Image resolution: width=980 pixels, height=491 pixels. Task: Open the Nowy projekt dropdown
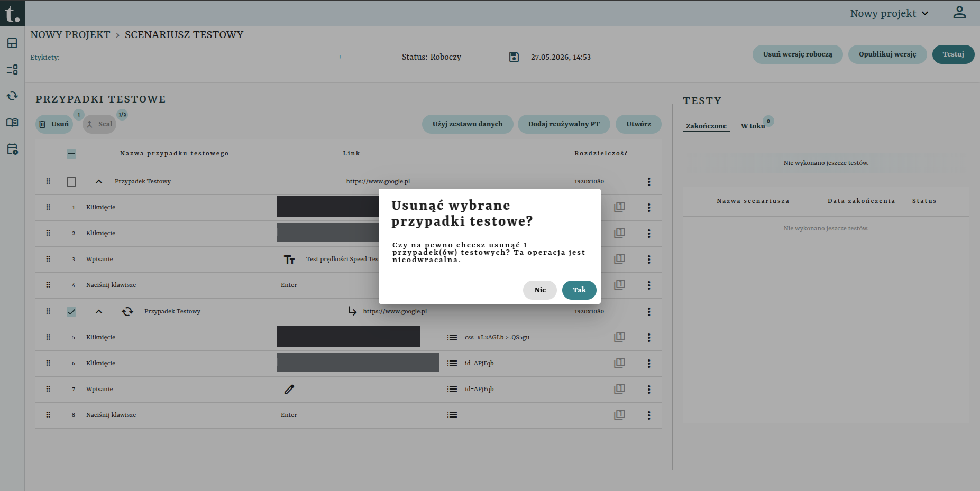pyautogui.click(x=890, y=14)
